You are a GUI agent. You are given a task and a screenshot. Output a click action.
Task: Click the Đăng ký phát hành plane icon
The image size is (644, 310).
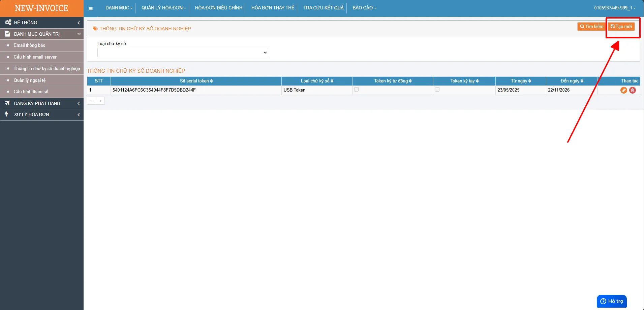coord(7,103)
